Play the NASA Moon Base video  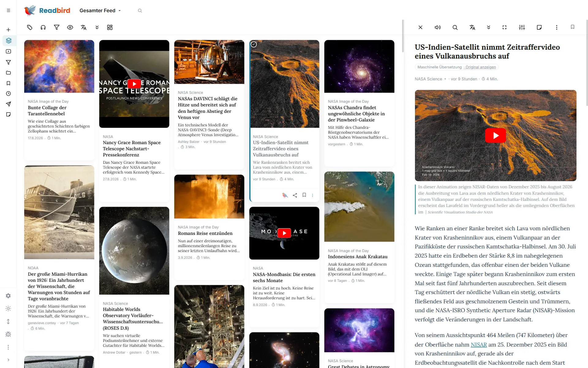click(284, 233)
